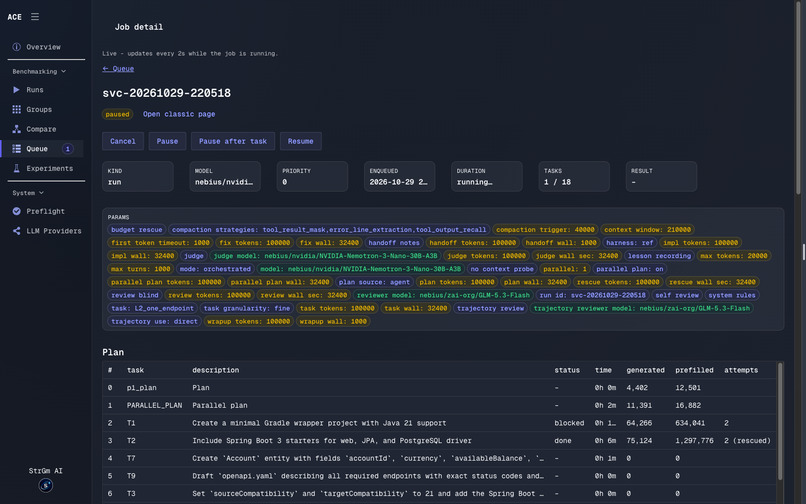Click the Tasks 1 / 18 card
Viewport: 806px width, 504px height.
click(x=574, y=176)
